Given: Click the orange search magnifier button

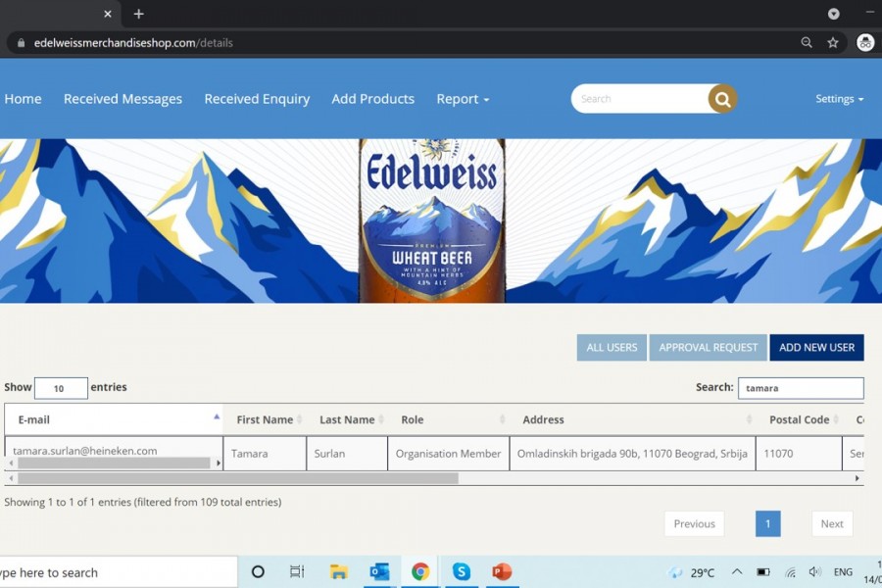Looking at the screenshot, I should [x=723, y=99].
